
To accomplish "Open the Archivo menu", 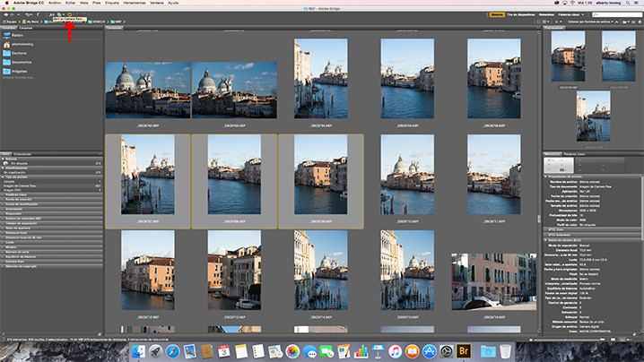I will pyautogui.click(x=55, y=3).
